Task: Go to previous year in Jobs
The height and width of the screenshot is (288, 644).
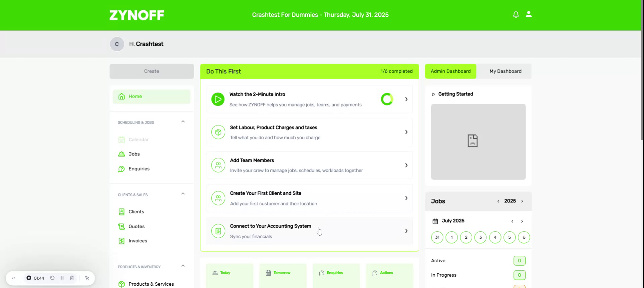Action: 498,201
